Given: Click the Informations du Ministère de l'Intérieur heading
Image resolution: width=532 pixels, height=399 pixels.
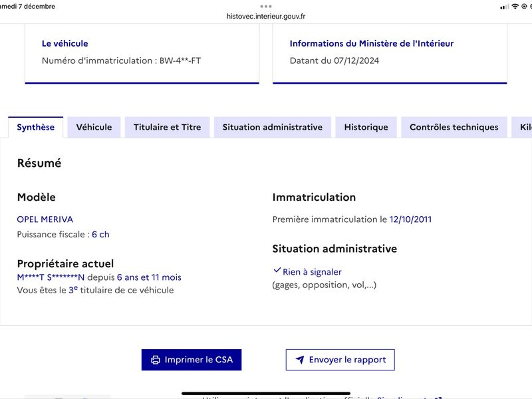Looking at the screenshot, I should 372,43.
